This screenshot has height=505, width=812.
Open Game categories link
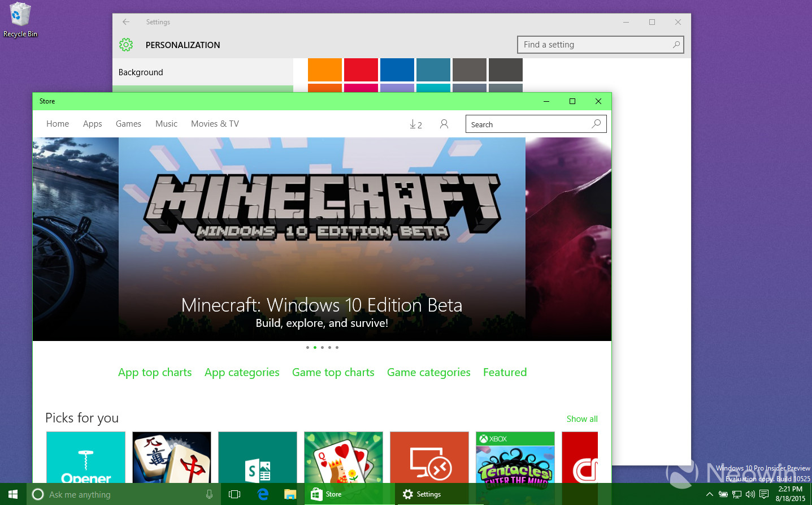(x=429, y=373)
